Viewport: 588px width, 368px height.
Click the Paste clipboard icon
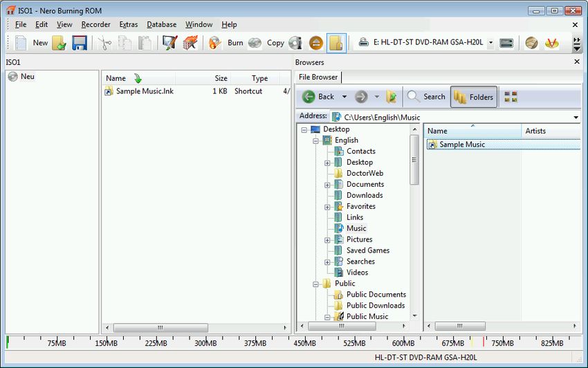(145, 43)
